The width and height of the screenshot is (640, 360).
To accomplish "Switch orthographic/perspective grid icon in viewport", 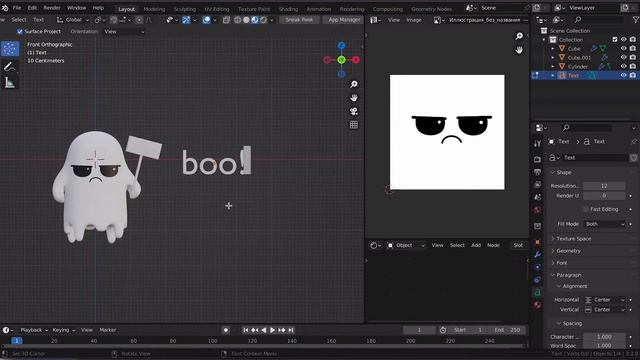I will pos(354,124).
